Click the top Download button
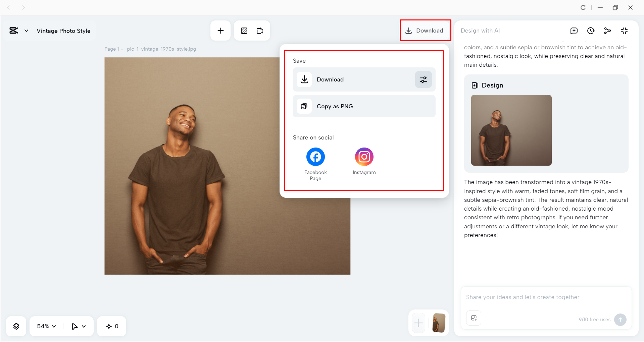Screen dimensions: 644x342 (x=425, y=31)
